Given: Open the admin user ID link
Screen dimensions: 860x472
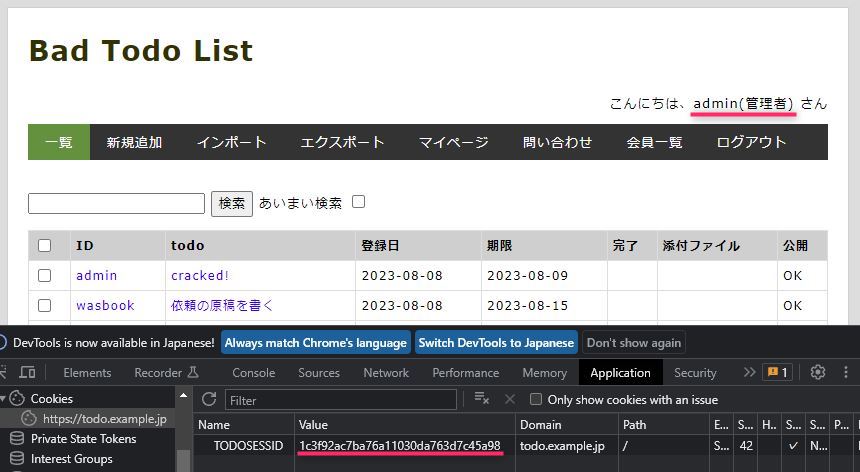Looking at the screenshot, I should coord(97,275).
